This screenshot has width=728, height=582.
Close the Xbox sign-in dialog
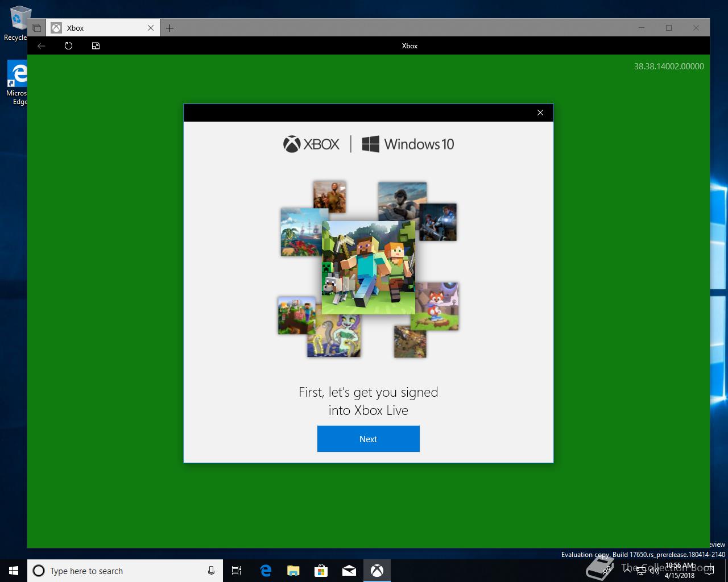tap(540, 113)
